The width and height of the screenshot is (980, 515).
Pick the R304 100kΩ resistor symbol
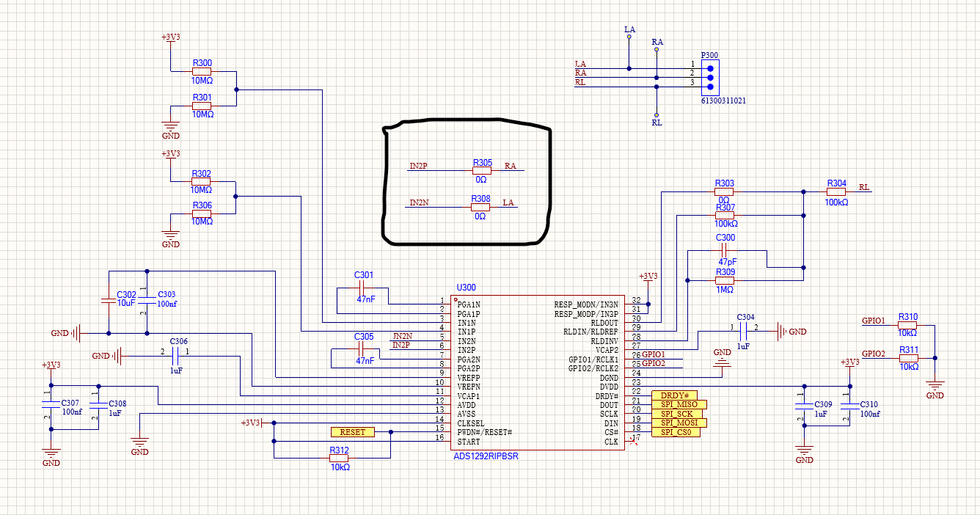coord(836,191)
